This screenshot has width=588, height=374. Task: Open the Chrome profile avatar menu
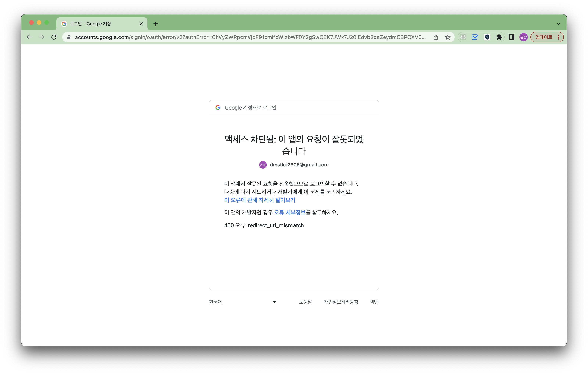(x=523, y=37)
